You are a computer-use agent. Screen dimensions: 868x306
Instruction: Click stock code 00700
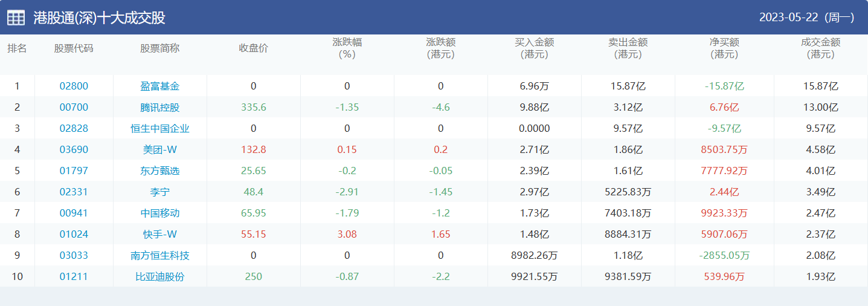coord(74,108)
